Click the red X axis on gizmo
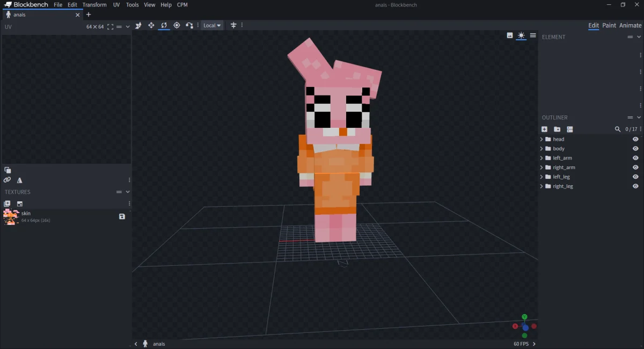The image size is (644, 349). [515, 326]
